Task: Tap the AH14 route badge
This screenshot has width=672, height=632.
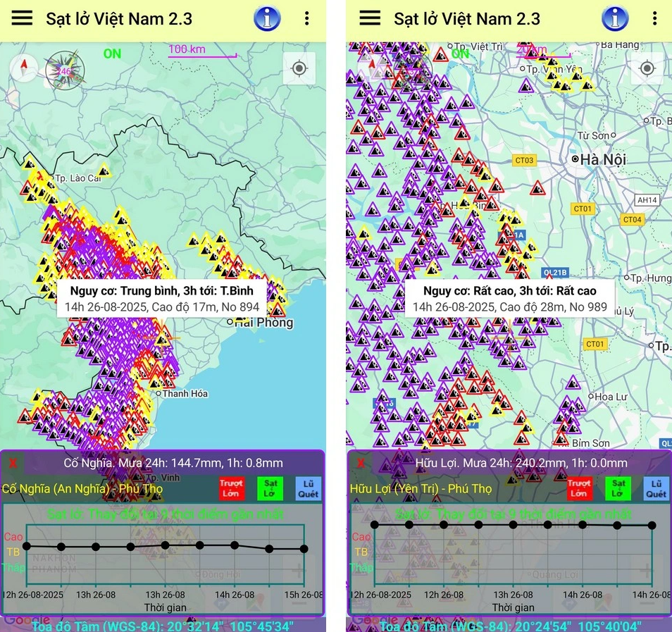Action: tap(647, 200)
